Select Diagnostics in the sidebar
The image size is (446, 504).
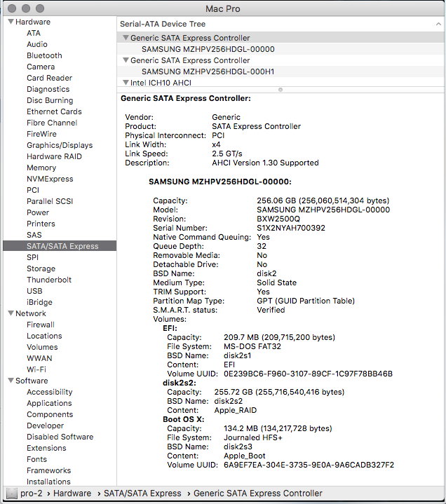tap(48, 89)
